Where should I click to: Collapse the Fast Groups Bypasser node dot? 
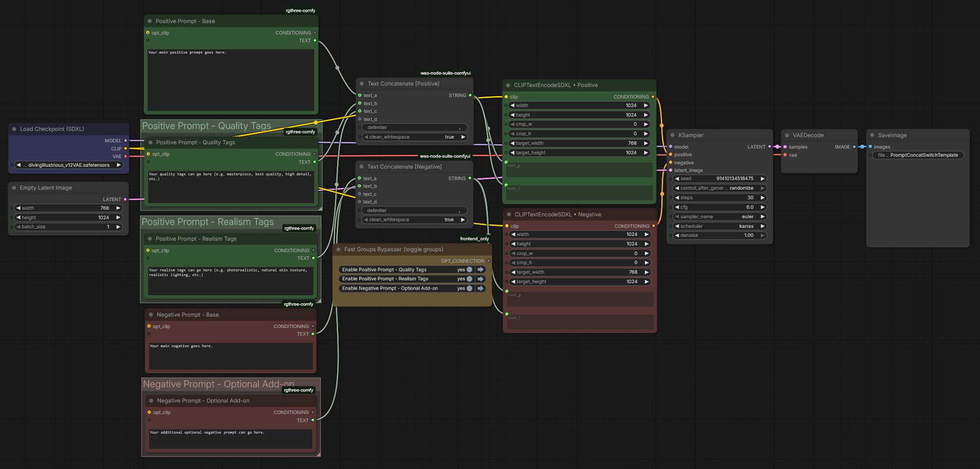pos(339,250)
